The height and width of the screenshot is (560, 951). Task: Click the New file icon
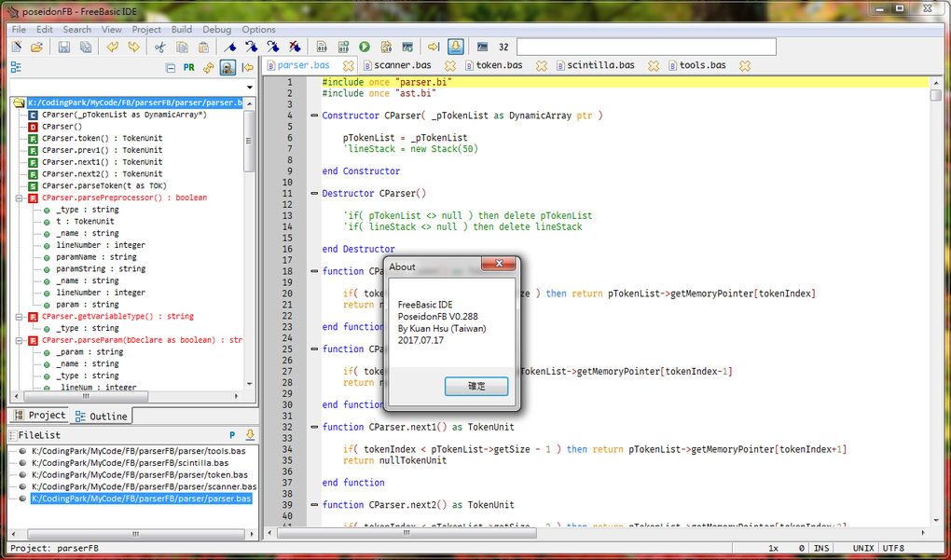(17, 47)
